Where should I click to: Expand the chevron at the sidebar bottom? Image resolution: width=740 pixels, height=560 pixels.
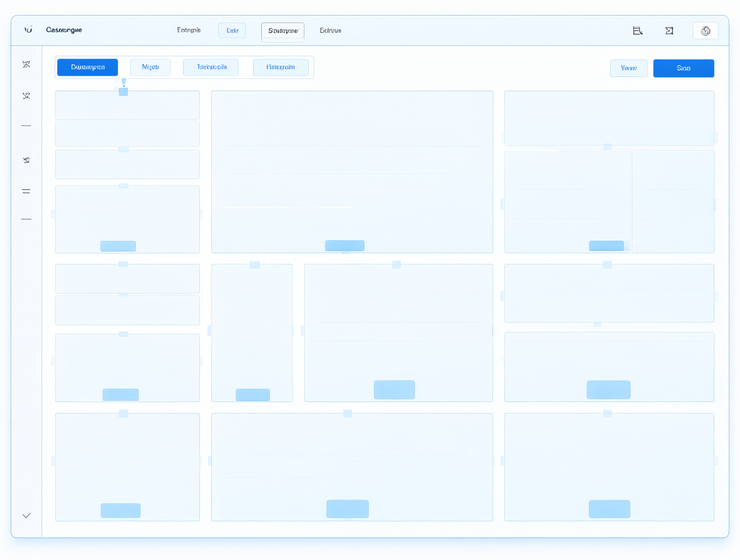click(x=26, y=515)
